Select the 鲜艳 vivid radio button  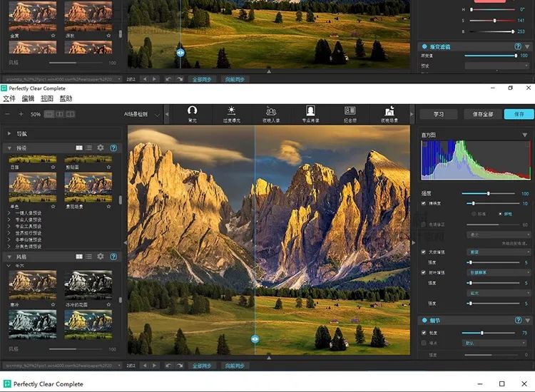pos(501,214)
